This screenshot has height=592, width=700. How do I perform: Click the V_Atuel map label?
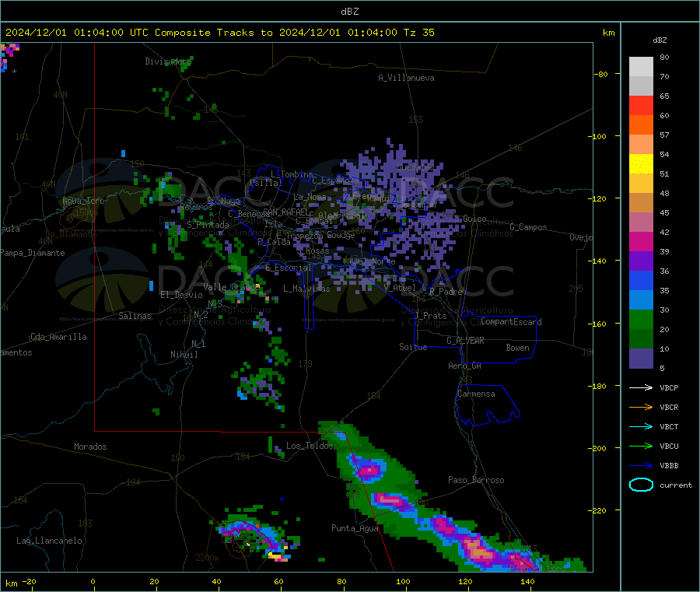coord(399,288)
